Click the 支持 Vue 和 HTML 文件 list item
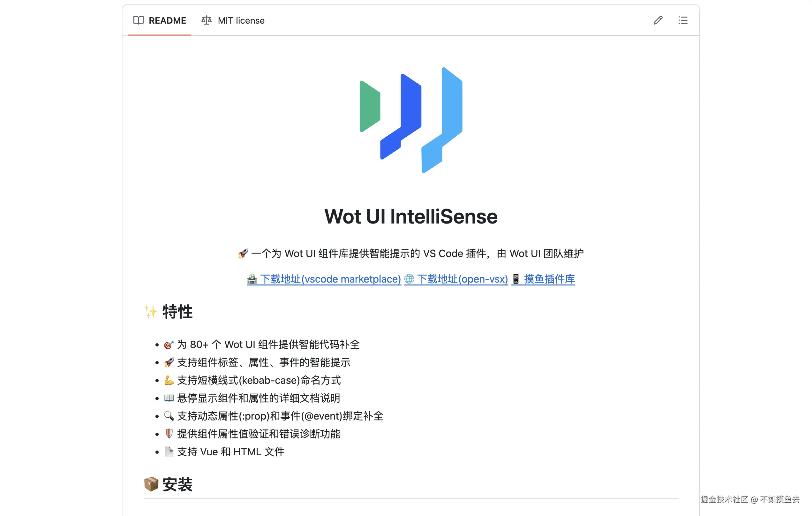This screenshot has height=516, width=812. [230, 452]
